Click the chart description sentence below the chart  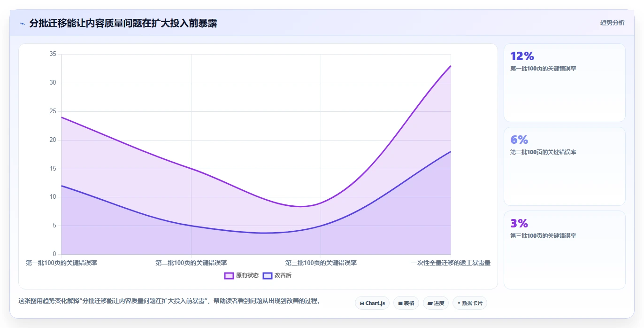coord(171,301)
